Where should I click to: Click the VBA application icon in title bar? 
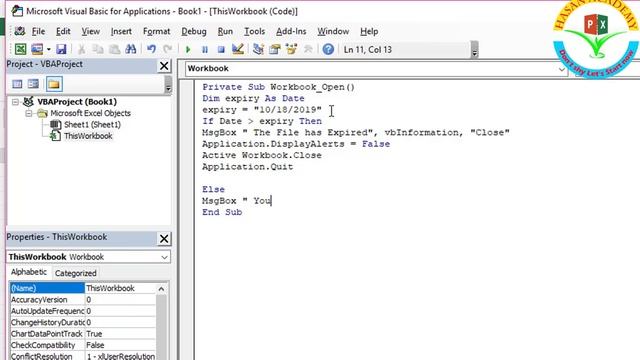[17, 11]
